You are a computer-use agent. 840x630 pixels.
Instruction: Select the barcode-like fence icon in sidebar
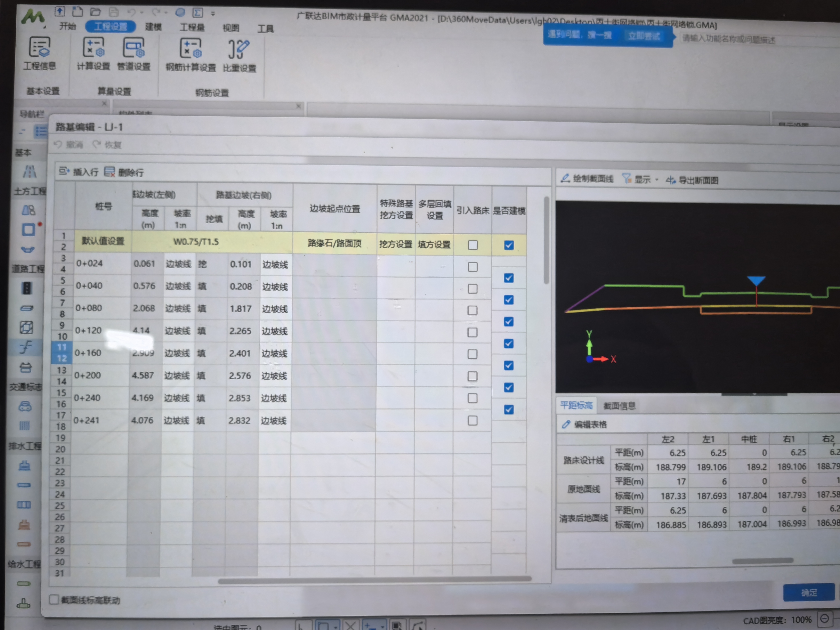24,425
